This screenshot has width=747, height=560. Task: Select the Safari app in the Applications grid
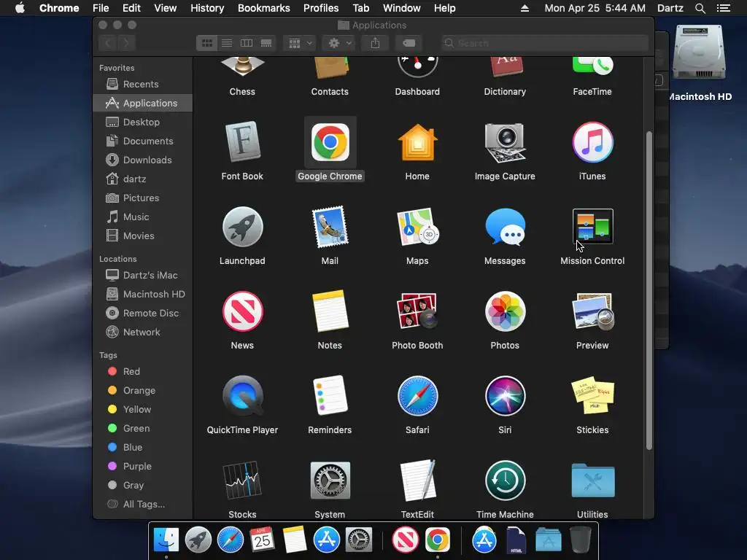pos(417,396)
